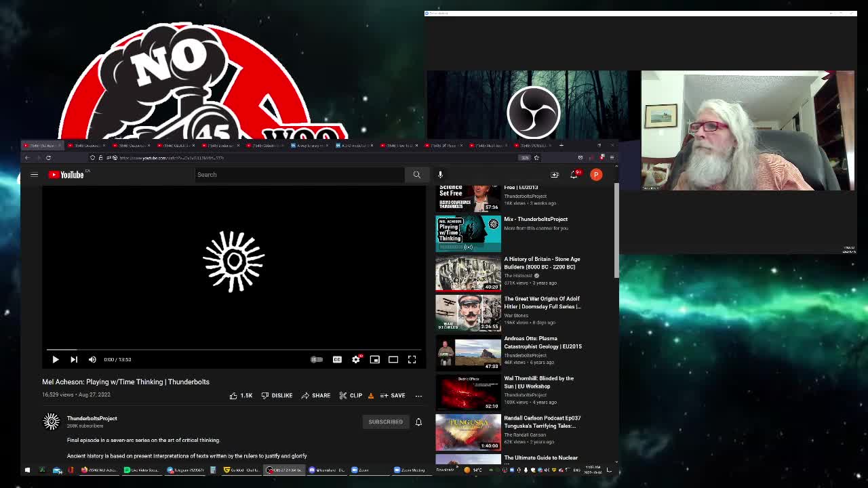Open YouTube hamburger guide menu
This screenshot has width=868, height=488.
point(34,175)
